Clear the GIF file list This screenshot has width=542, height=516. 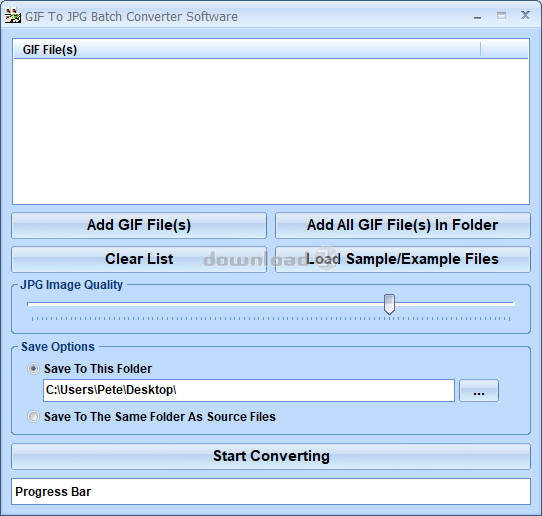[139, 259]
